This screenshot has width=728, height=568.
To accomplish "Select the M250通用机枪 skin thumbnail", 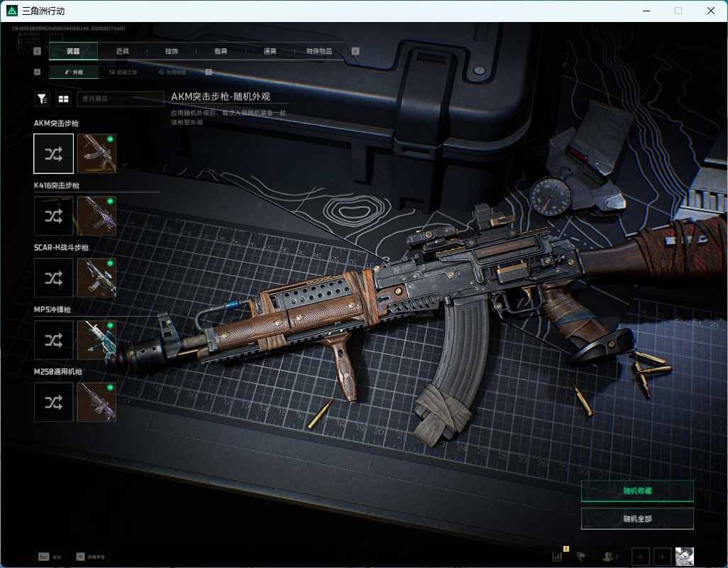I will point(96,402).
